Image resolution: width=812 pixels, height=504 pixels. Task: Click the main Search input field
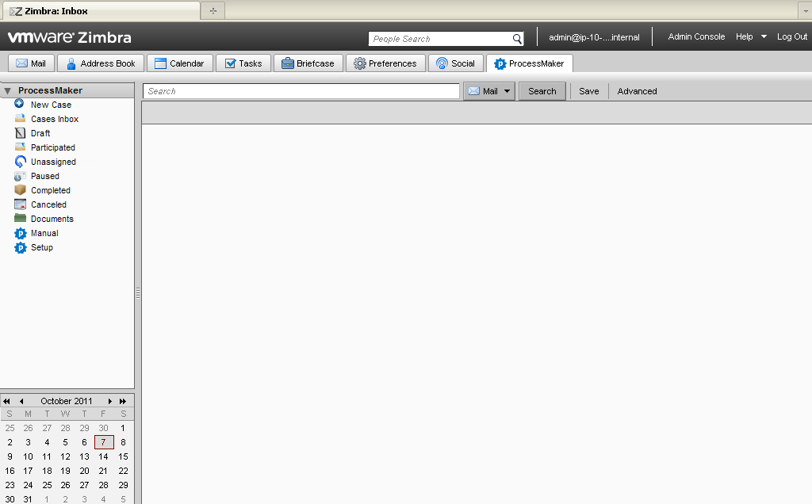coord(301,91)
